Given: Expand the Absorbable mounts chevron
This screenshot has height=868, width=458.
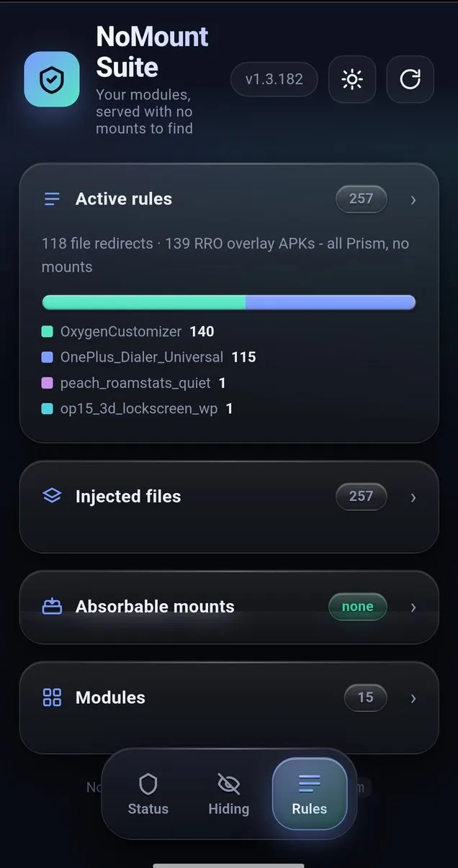Looking at the screenshot, I should click(413, 607).
